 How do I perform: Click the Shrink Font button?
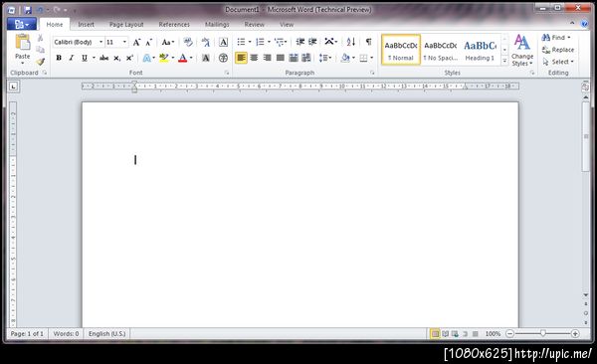coord(149,42)
